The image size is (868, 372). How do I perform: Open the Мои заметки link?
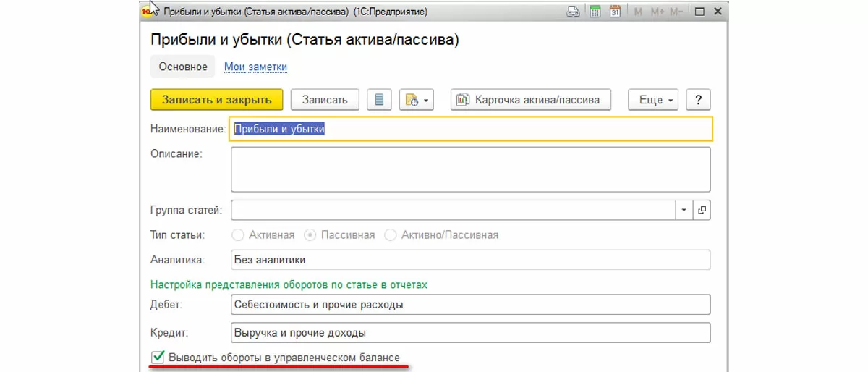(255, 67)
